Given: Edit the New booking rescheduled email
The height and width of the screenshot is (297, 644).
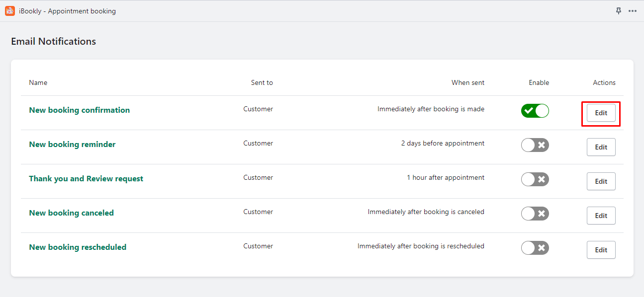Looking at the screenshot, I should coord(601,250).
